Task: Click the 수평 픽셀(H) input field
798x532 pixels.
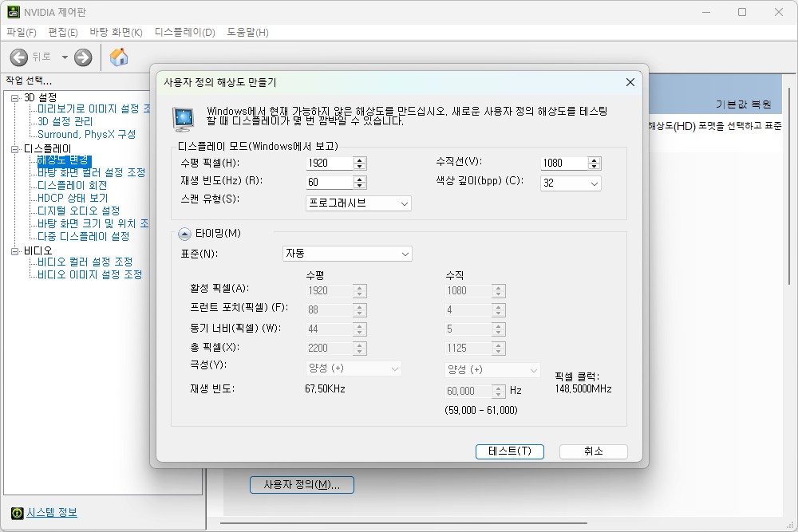Action: click(330, 164)
